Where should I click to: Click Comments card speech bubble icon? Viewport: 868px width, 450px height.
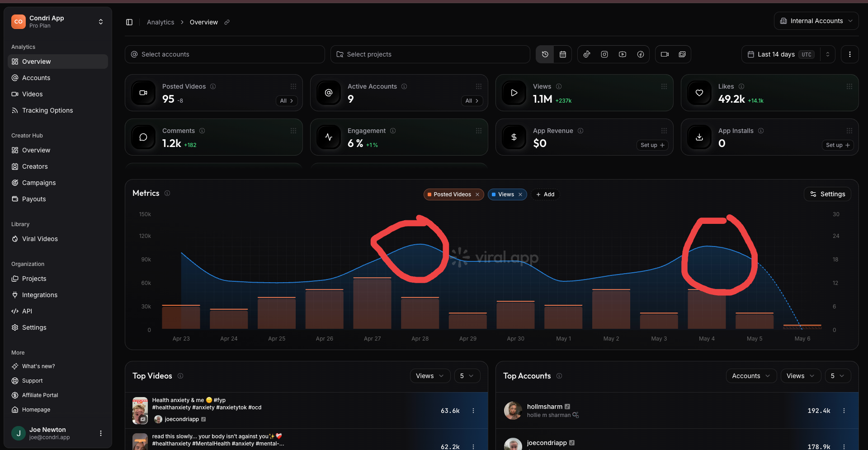click(143, 137)
